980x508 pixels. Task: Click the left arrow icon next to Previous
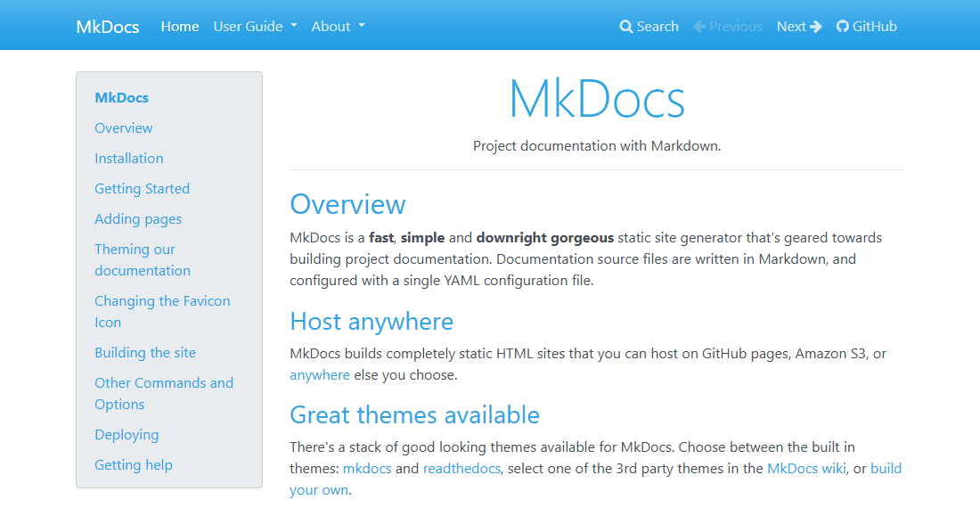699,26
